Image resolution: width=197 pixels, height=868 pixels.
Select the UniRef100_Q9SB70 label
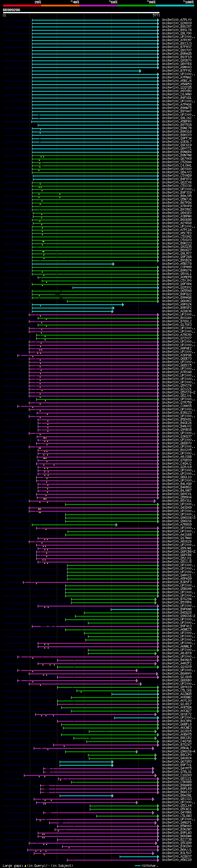[x=177, y=61]
